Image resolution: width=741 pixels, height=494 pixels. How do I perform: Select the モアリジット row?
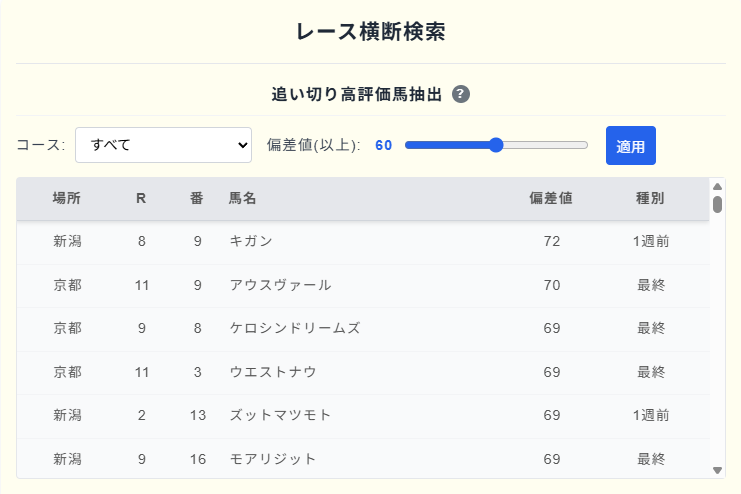tap(363, 459)
